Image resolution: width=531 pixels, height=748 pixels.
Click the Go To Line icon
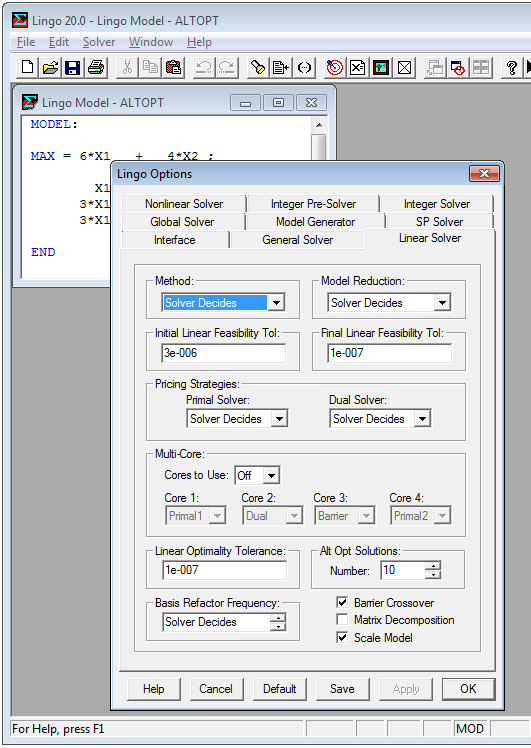point(281,67)
